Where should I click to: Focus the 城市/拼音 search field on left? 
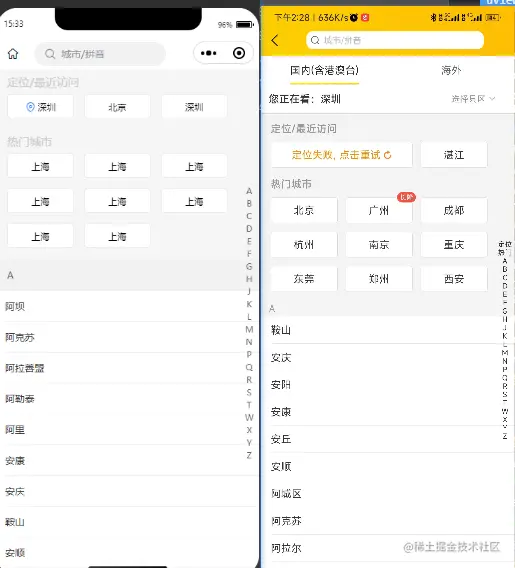tap(100, 54)
